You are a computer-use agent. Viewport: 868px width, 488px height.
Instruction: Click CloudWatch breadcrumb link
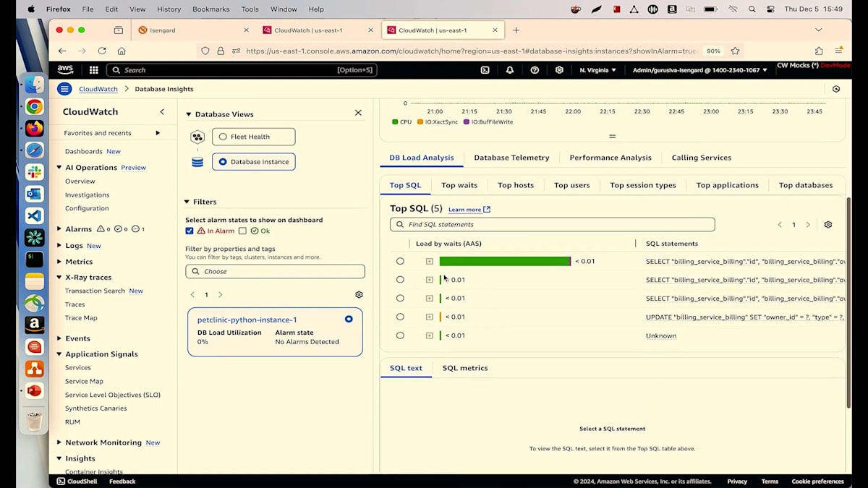tap(98, 89)
